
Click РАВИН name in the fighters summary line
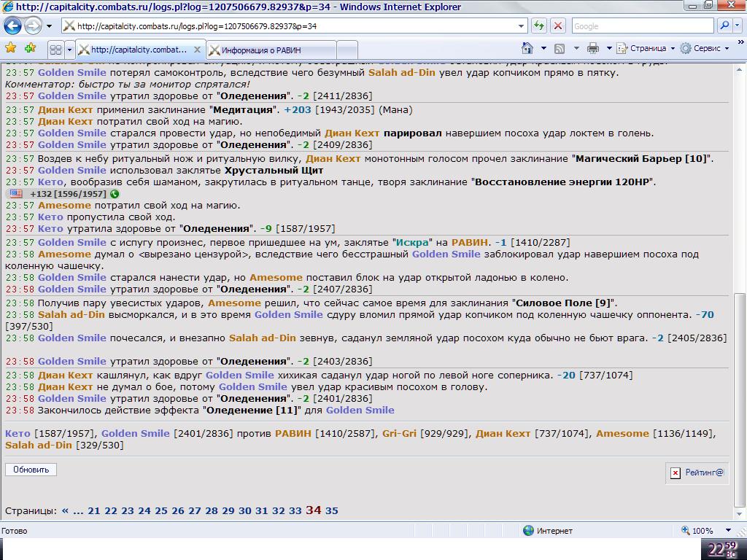pos(293,434)
